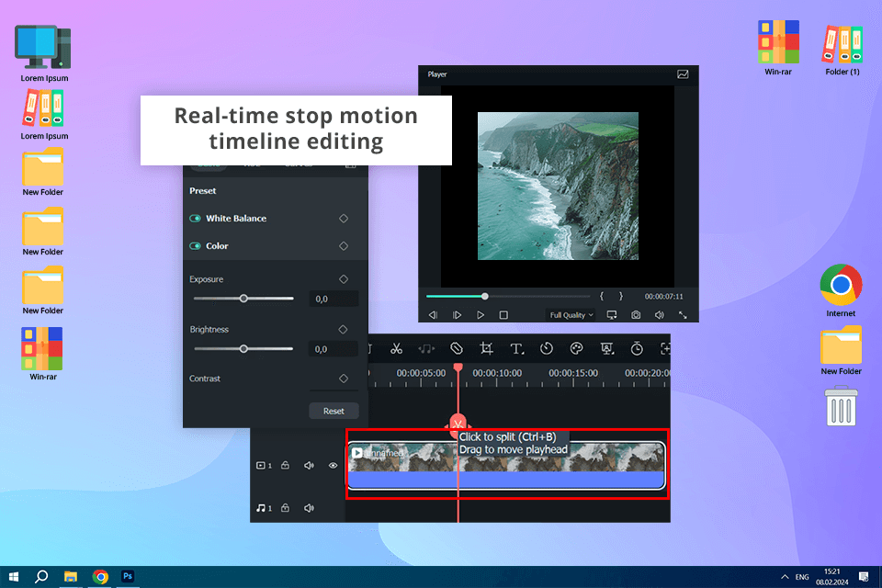Select the computer Lorem Ipsum desktop icon
The width and height of the screenshot is (882, 588).
[x=44, y=53]
